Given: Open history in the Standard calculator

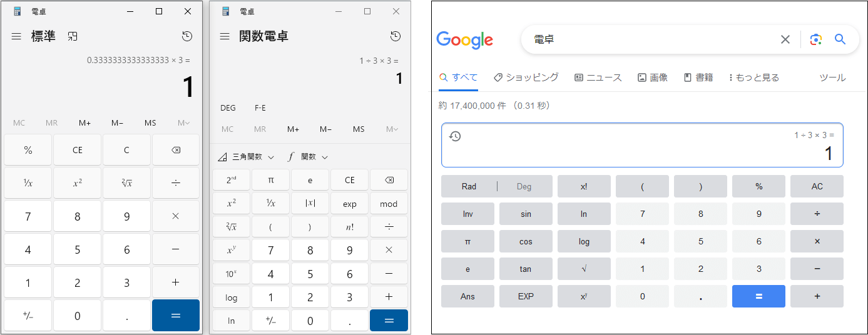Looking at the screenshot, I should 187,36.
